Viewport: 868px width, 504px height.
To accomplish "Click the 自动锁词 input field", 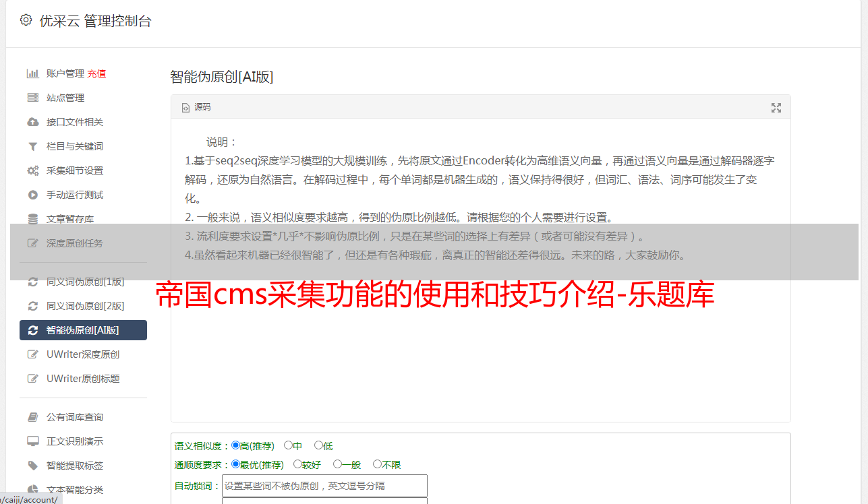I will coord(324,486).
